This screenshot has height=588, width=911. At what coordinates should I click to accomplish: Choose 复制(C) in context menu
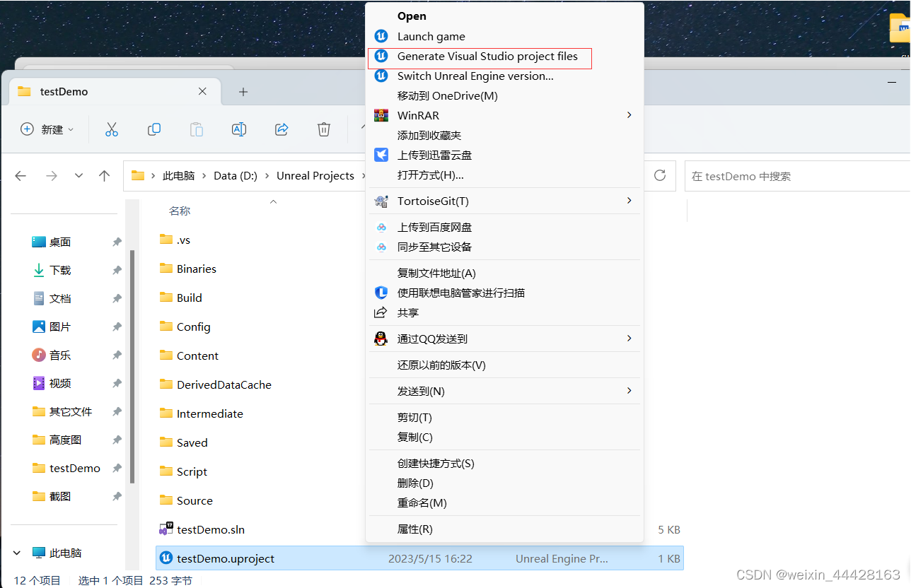pos(504,437)
